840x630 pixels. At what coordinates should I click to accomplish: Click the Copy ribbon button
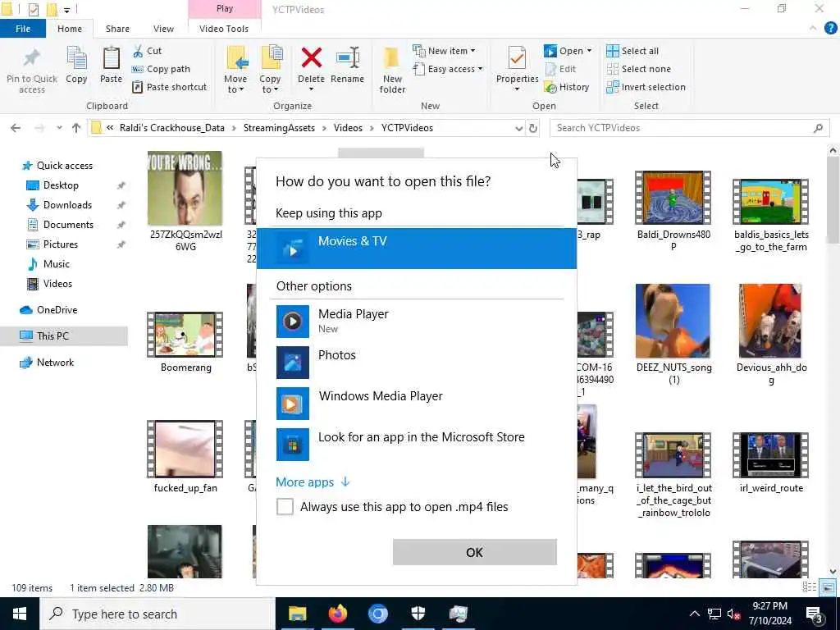tap(76, 65)
